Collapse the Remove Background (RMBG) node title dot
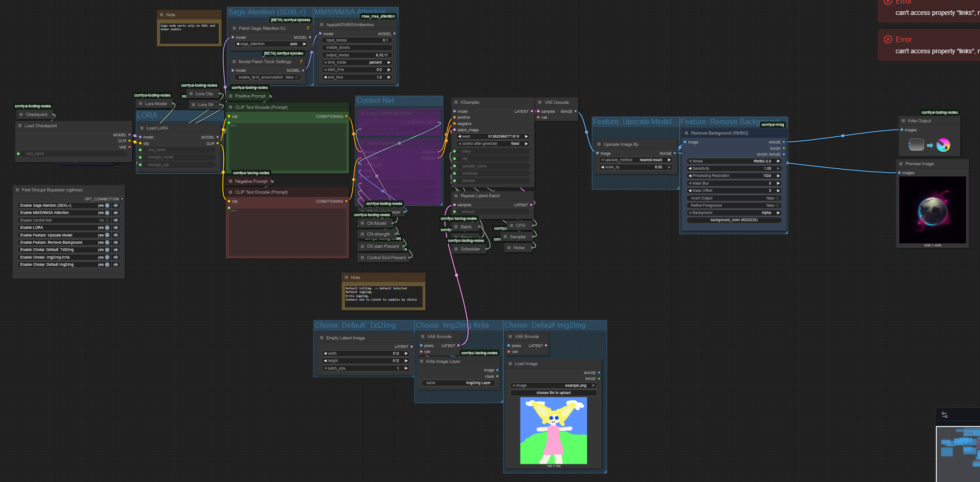The image size is (980, 482). click(686, 133)
